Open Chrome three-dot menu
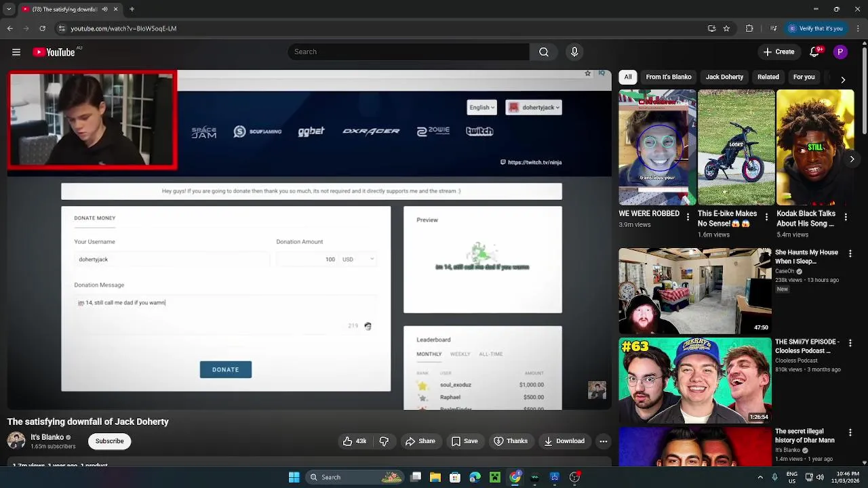 [x=857, y=28]
